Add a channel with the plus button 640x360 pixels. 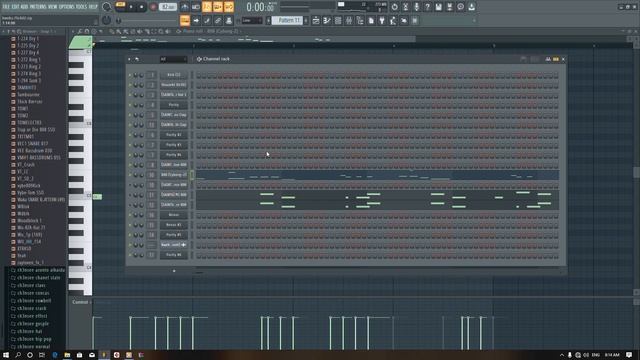coord(174,271)
